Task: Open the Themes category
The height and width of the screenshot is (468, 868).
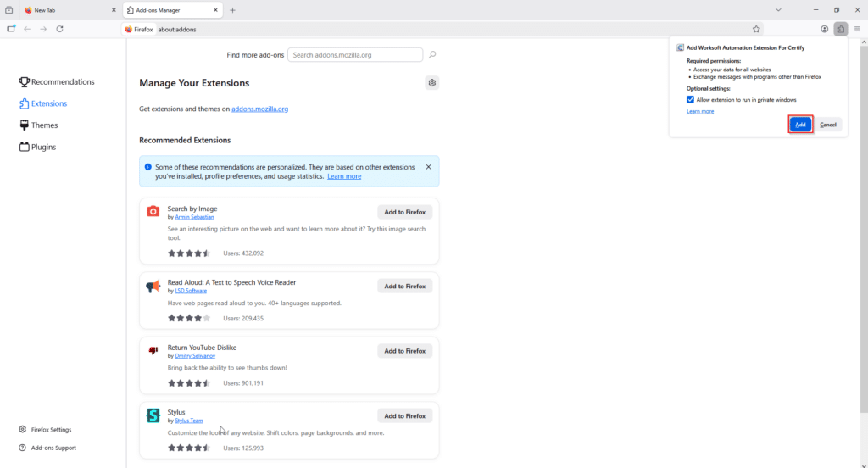Action: point(38,125)
